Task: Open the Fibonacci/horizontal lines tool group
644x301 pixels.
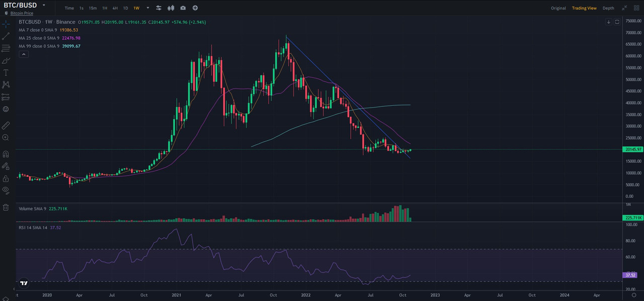Action: click(6, 48)
